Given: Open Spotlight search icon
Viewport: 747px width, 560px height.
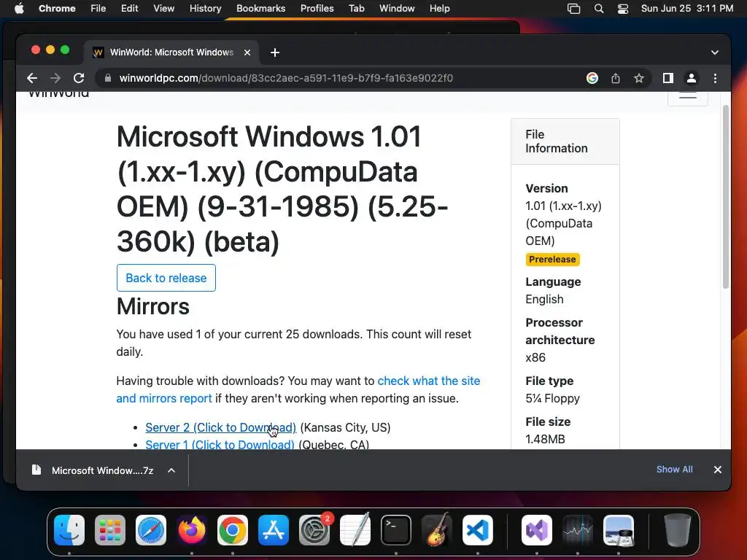Looking at the screenshot, I should pyautogui.click(x=599, y=9).
